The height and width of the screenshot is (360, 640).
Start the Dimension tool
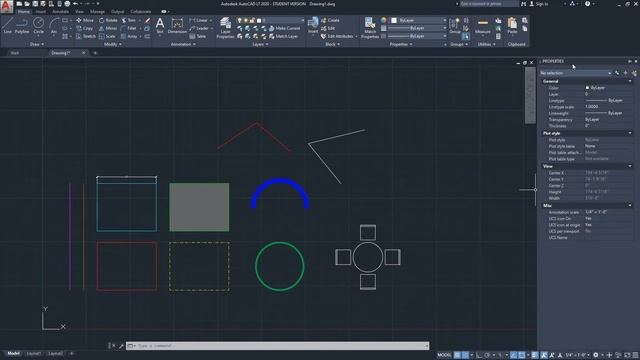pos(177,26)
